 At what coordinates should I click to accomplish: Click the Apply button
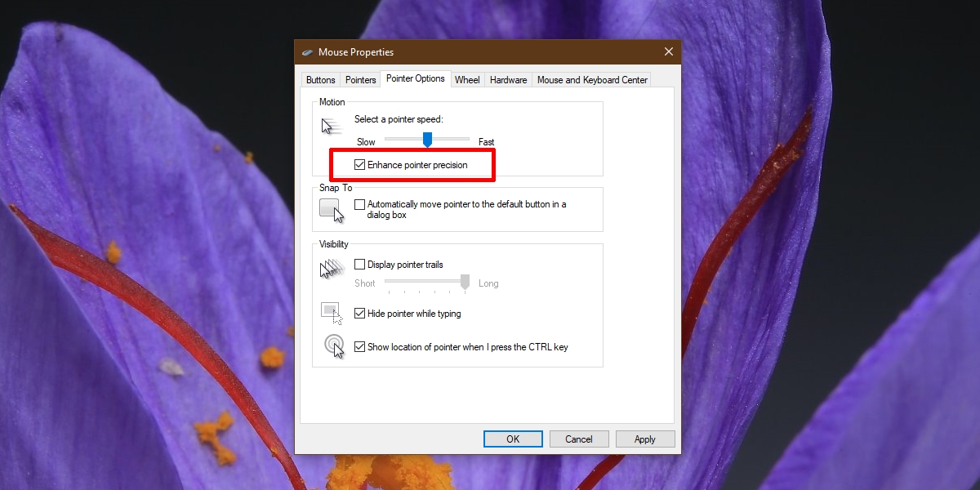click(x=645, y=439)
